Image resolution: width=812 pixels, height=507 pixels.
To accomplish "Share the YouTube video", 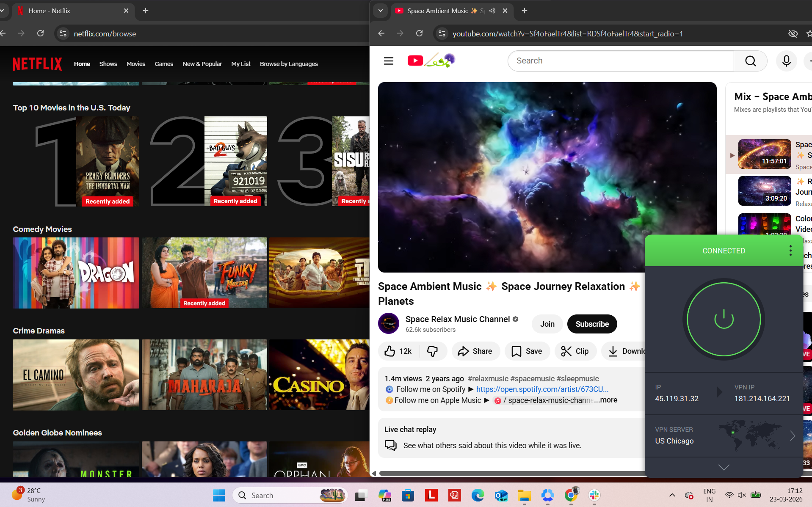I will pos(475,351).
